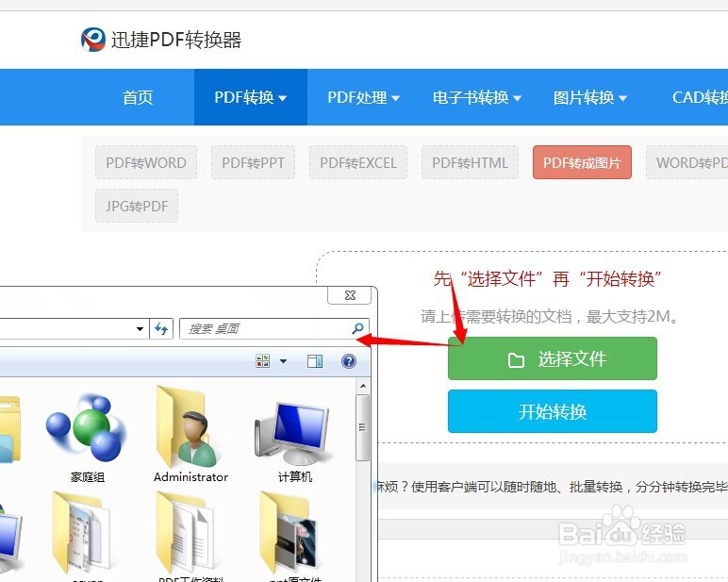
Task: Click the 迅捷PDF转换器 logo icon
Action: [x=93, y=40]
